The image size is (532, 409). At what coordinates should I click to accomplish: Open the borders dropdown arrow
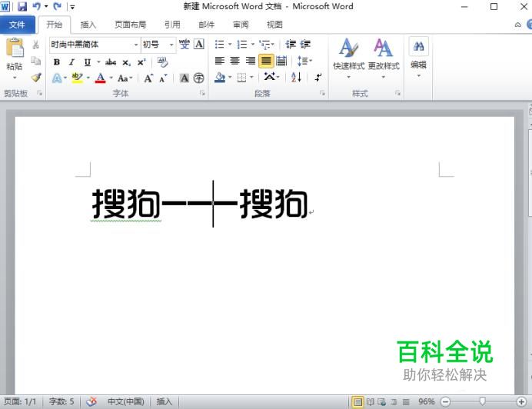point(251,78)
